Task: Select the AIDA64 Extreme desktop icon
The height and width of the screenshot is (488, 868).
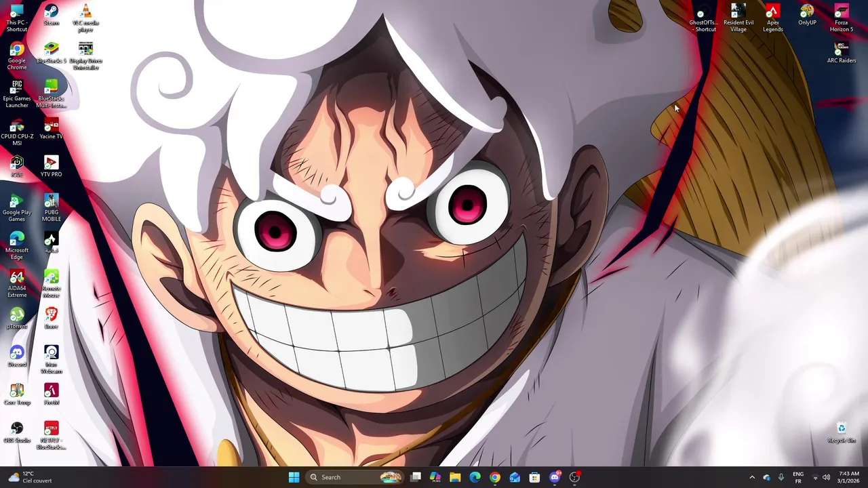Action: (17, 284)
